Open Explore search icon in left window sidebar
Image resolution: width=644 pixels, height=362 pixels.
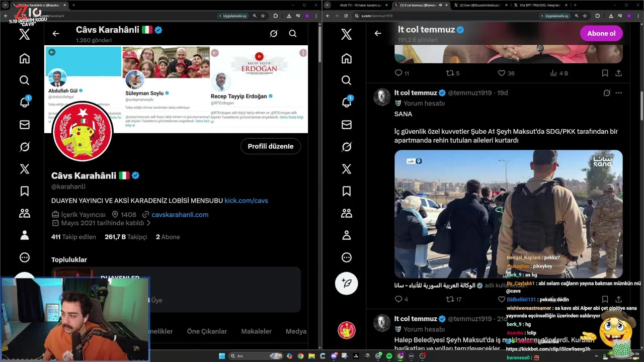[24, 80]
